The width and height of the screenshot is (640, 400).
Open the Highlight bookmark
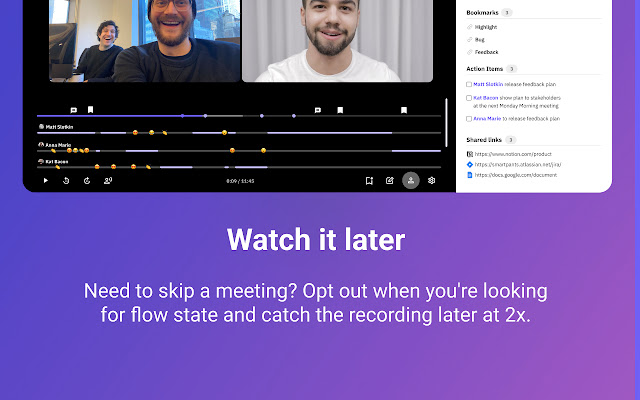pyautogui.click(x=486, y=27)
